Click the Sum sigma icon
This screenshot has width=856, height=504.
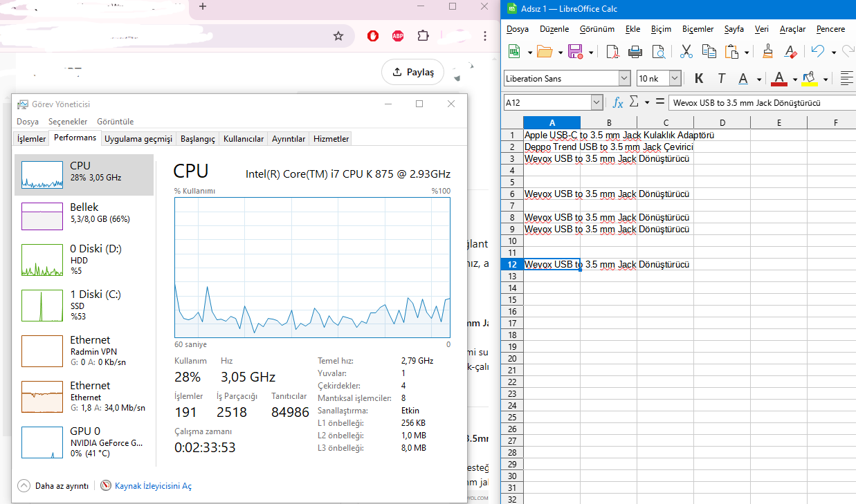(634, 102)
